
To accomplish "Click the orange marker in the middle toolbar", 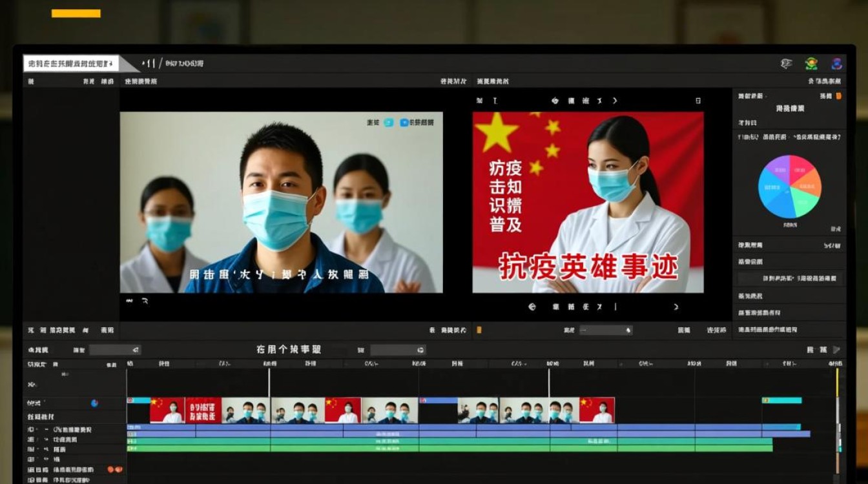I will click(x=479, y=330).
